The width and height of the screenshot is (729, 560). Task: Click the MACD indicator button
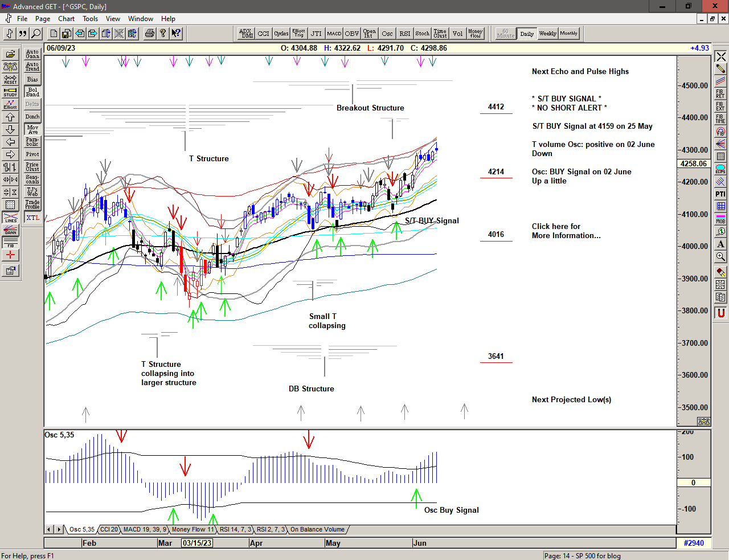point(334,34)
